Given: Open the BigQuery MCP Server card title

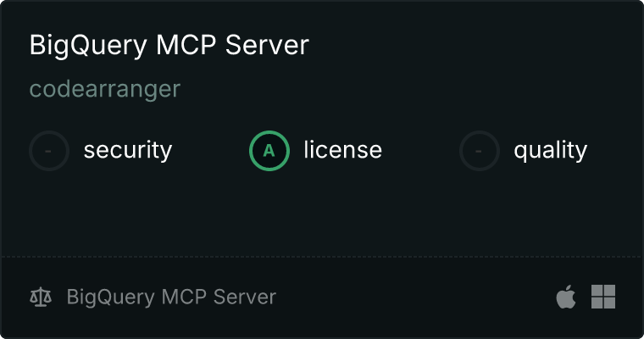Looking at the screenshot, I should point(169,46).
